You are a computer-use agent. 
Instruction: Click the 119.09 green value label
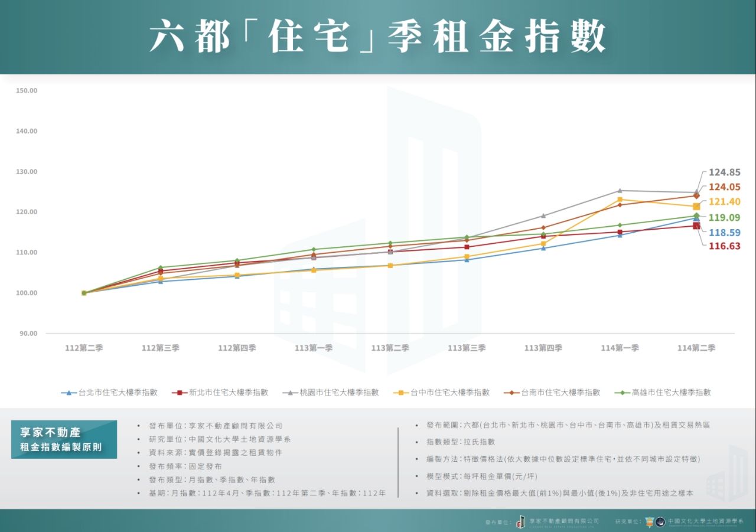tap(724, 217)
